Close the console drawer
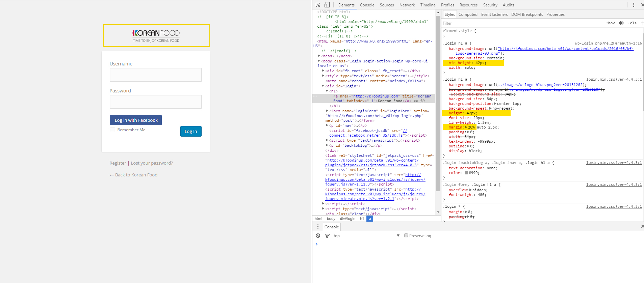Image resolution: width=644 pixels, height=283 pixels. click(642, 226)
